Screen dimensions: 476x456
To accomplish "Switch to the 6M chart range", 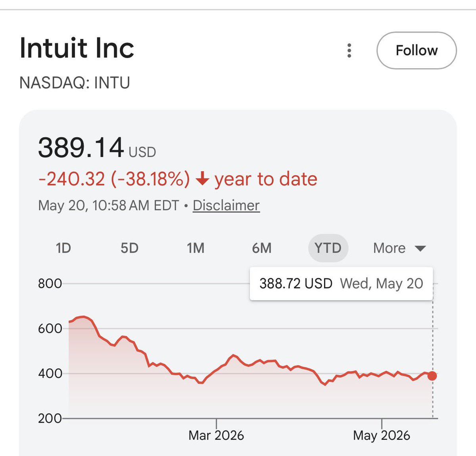I will pos(262,248).
